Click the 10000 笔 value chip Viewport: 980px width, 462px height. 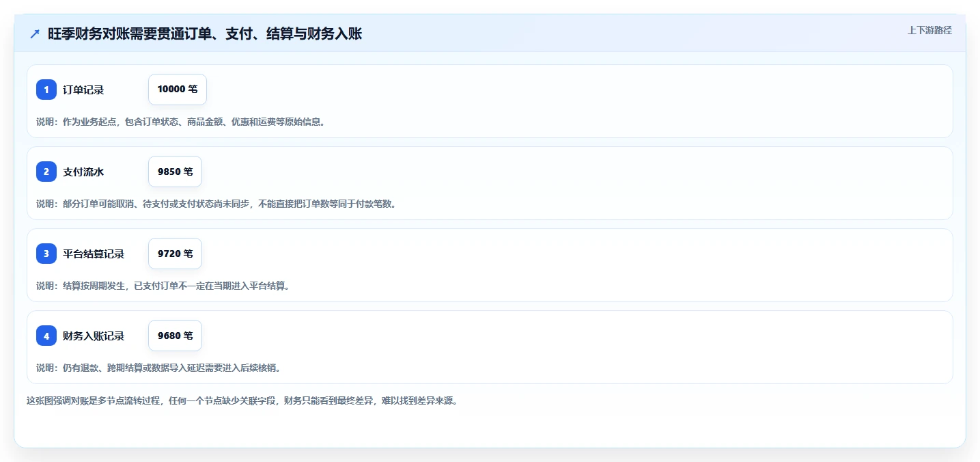tap(178, 90)
